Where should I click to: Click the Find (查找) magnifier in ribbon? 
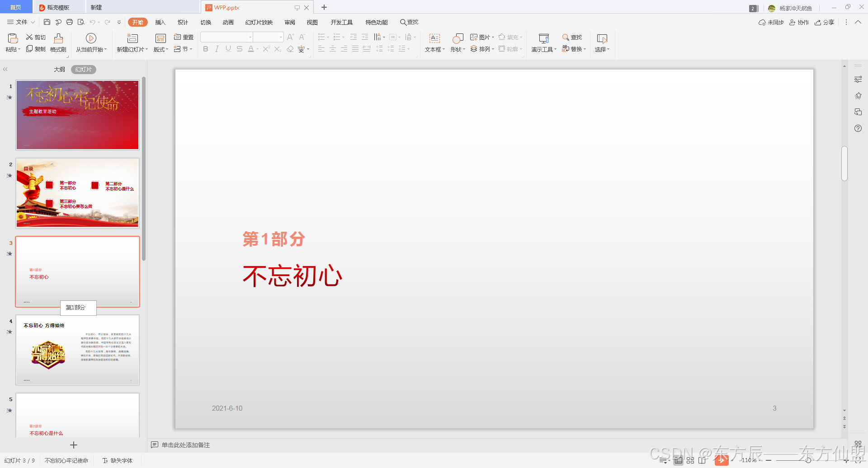[x=566, y=37]
